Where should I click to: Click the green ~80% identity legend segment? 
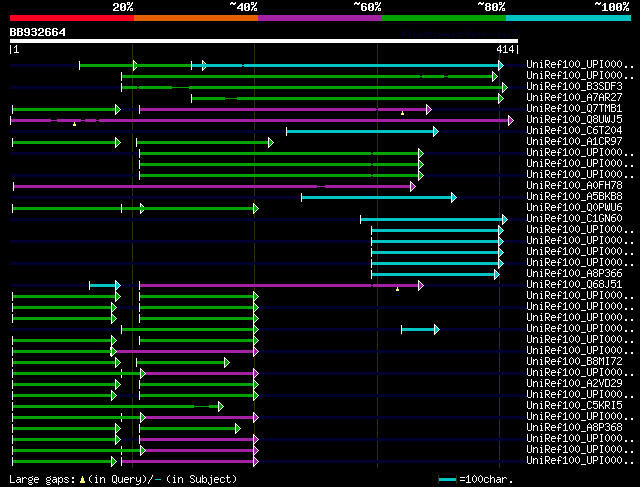click(444, 18)
